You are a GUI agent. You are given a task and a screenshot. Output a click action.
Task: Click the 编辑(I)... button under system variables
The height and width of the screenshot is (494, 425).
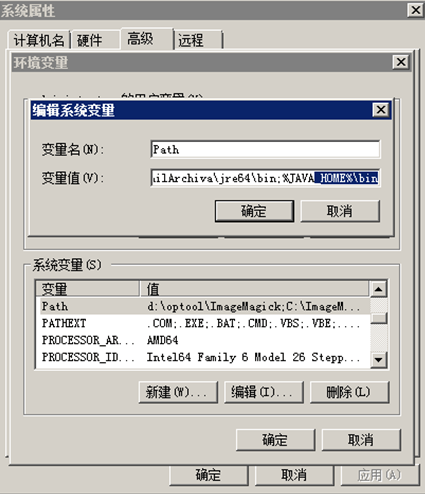(264, 392)
